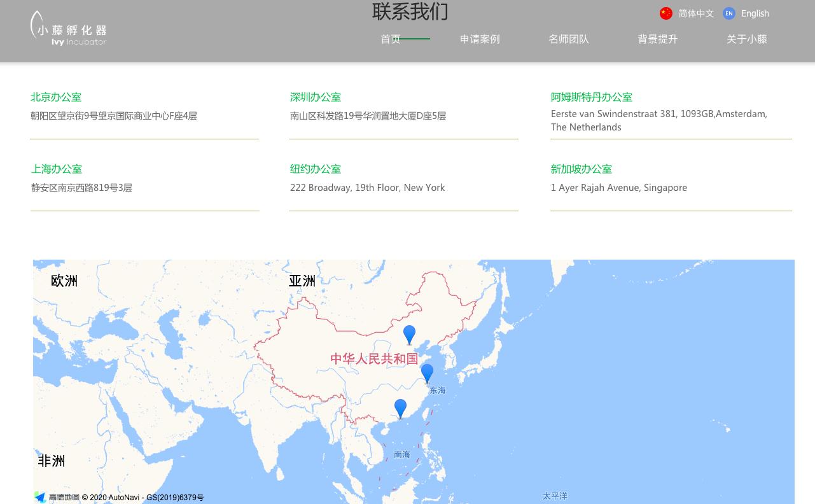Open the 北京办公室 office link
The width and height of the screenshot is (815, 504).
click(55, 97)
